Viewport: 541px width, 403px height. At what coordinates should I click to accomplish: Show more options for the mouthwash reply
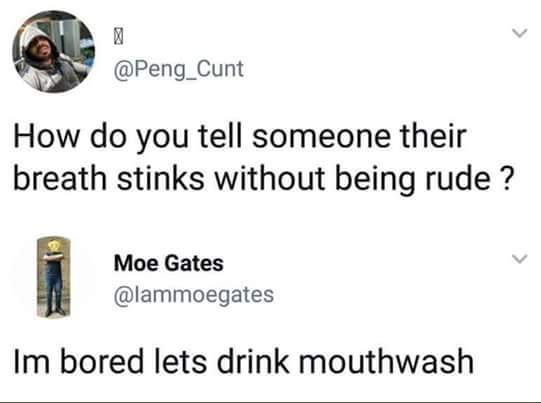tap(520, 258)
